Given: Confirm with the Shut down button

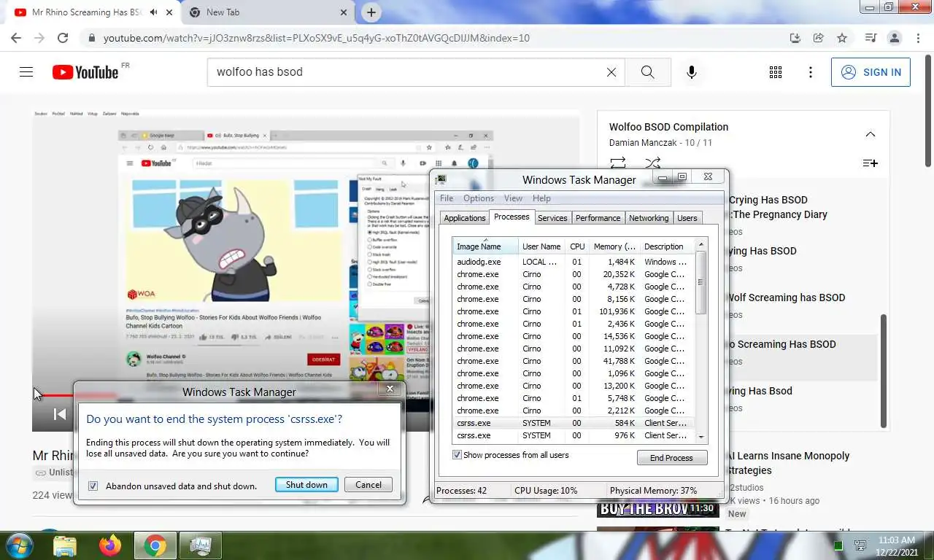Looking at the screenshot, I should (306, 485).
